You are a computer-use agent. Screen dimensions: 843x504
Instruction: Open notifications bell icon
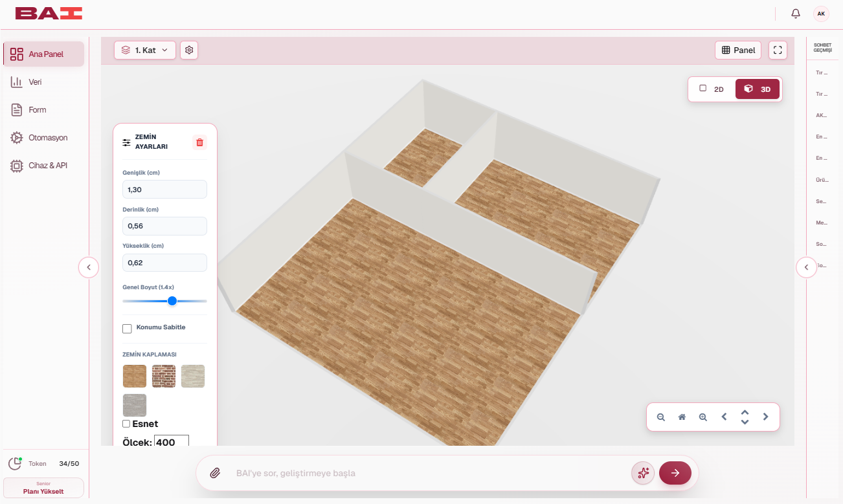796,14
